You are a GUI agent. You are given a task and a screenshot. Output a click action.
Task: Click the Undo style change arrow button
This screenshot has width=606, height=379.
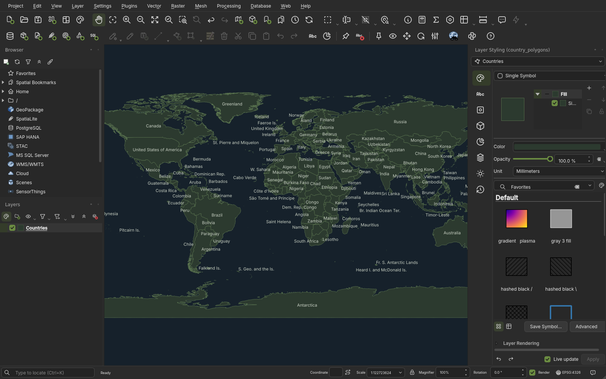click(x=499, y=359)
